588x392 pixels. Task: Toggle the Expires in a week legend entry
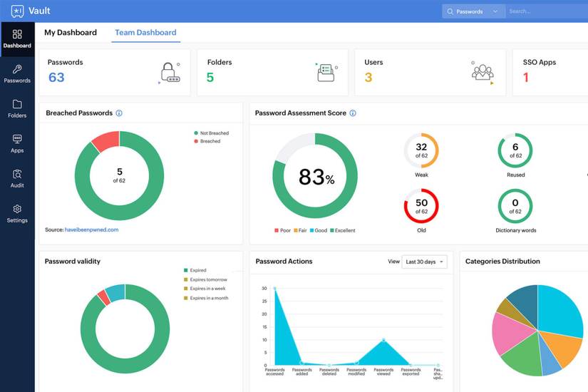coord(205,289)
